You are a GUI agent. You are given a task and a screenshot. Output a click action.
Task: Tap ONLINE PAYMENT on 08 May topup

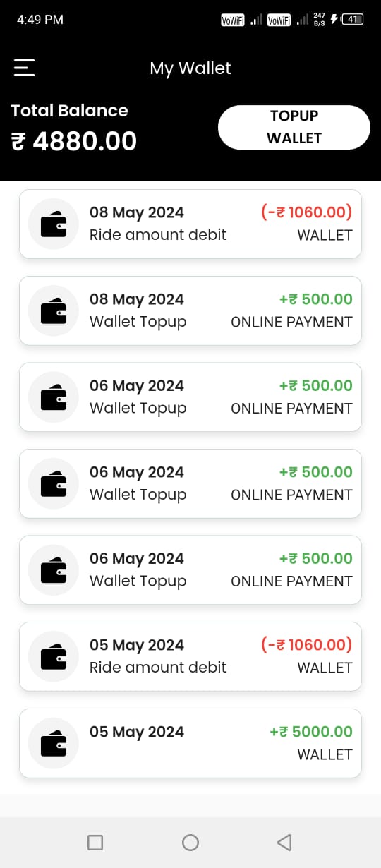coord(291,322)
